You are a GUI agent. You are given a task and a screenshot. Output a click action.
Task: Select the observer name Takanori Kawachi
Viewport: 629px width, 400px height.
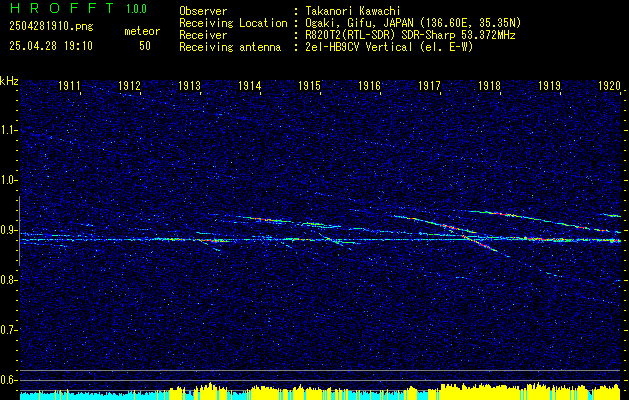[352, 11]
